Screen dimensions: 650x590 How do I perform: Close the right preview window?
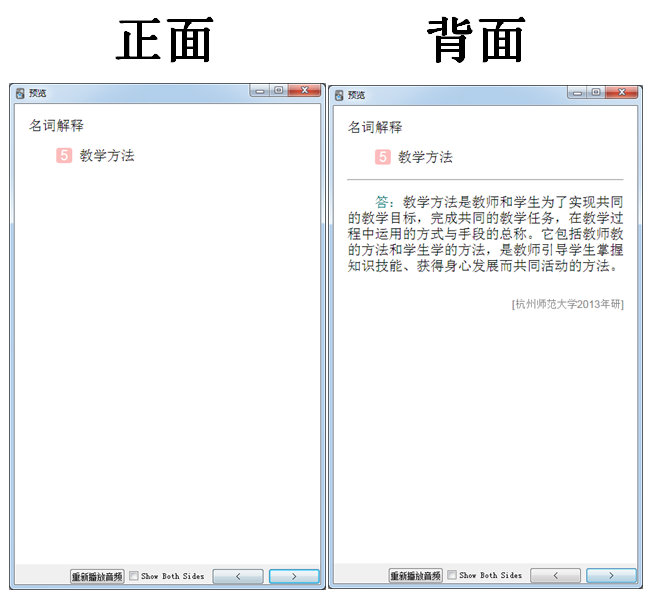pos(622,92)
